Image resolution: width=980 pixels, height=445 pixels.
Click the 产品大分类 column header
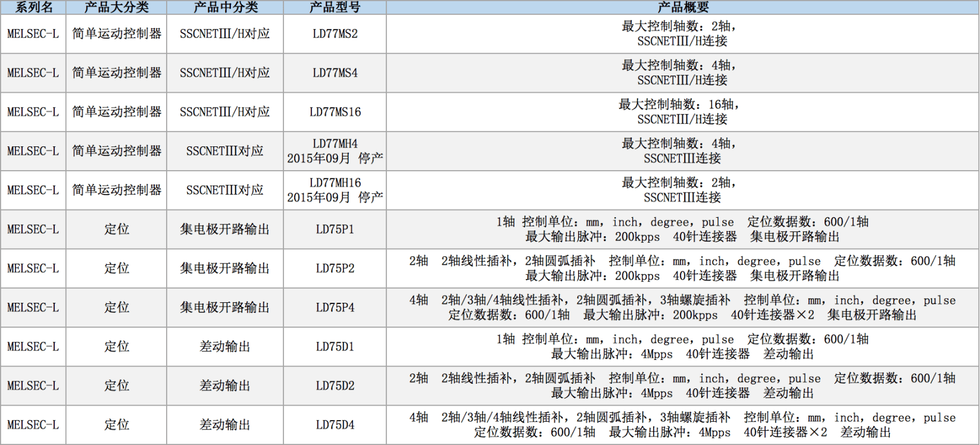(x=116, y=7)
